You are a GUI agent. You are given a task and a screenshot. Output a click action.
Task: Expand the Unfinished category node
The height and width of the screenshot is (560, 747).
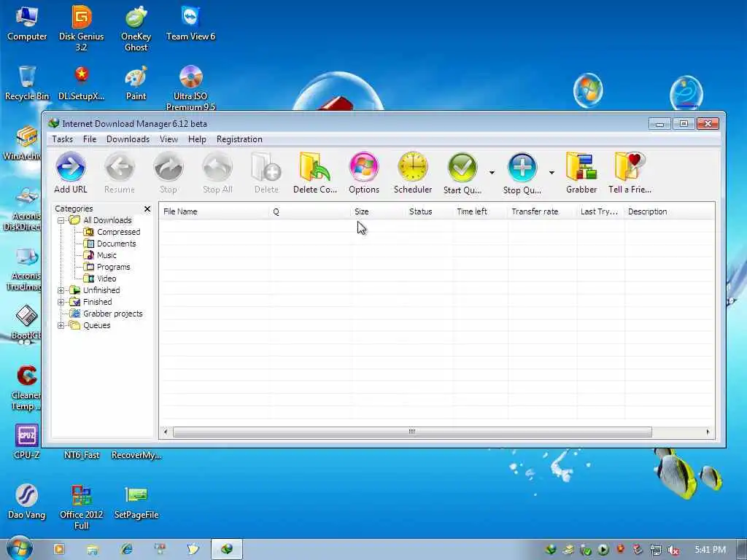61,290
